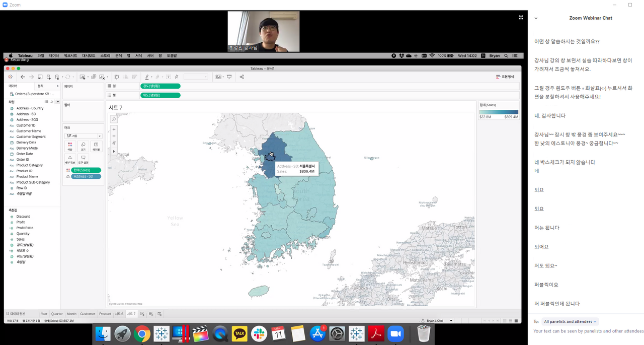Viewport: 644px width, 345px height.
Task: Collapse the Zoom Webinar Chat chevron
Action: 536,18
